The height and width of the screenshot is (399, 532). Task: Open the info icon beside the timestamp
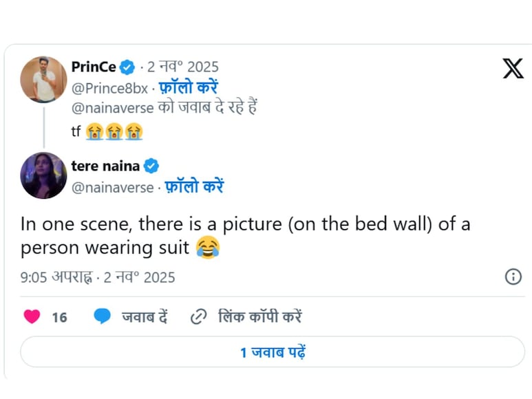(x=513, y=277)
